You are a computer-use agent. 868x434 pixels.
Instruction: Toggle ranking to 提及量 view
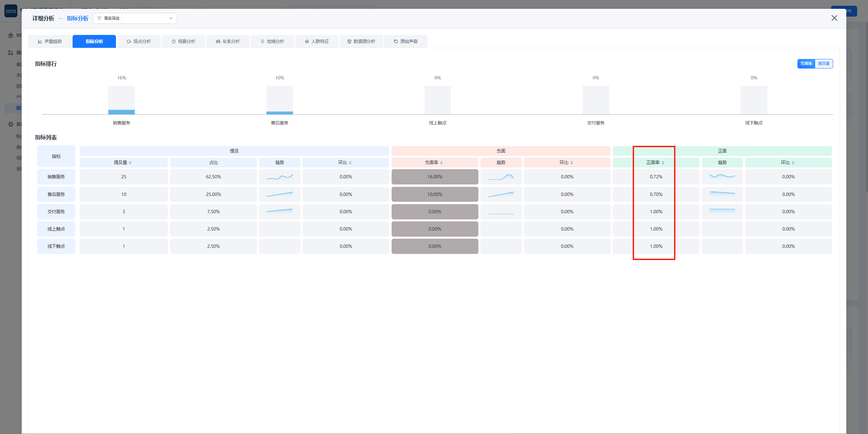(824, 63)
